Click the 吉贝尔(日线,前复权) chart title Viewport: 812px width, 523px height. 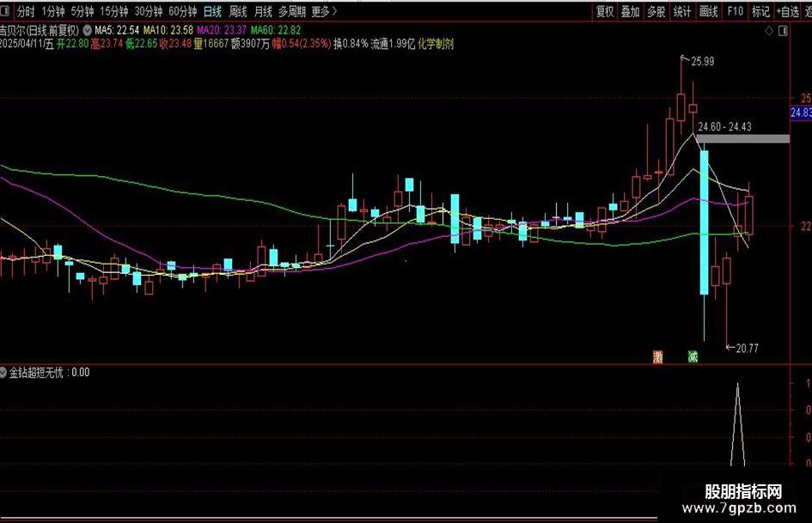click(x=40, y=31)
